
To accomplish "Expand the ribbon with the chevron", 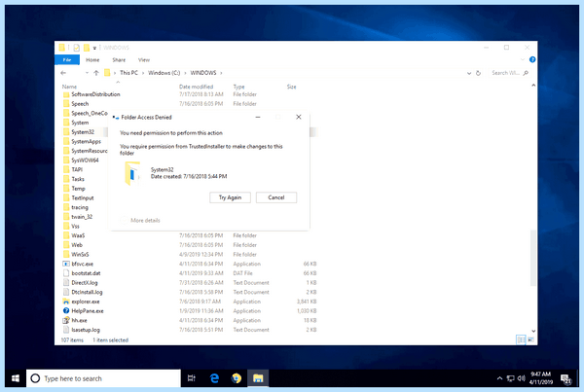I will (x=523, y=59).
